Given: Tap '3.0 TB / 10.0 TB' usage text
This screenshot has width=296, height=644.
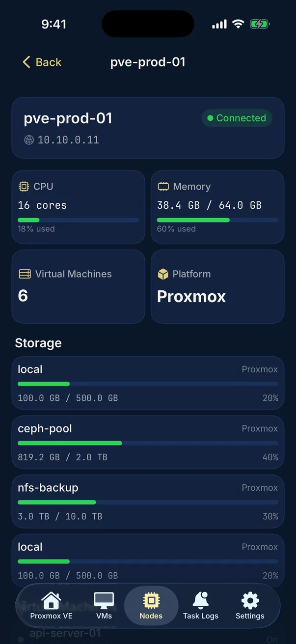Looking at the screenshot, I should point(60,516).
